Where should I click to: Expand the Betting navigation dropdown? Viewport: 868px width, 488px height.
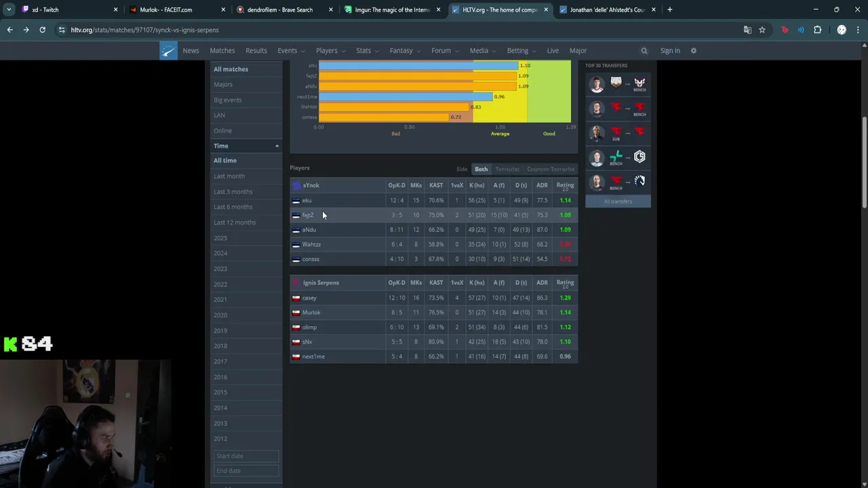(521, 51)
